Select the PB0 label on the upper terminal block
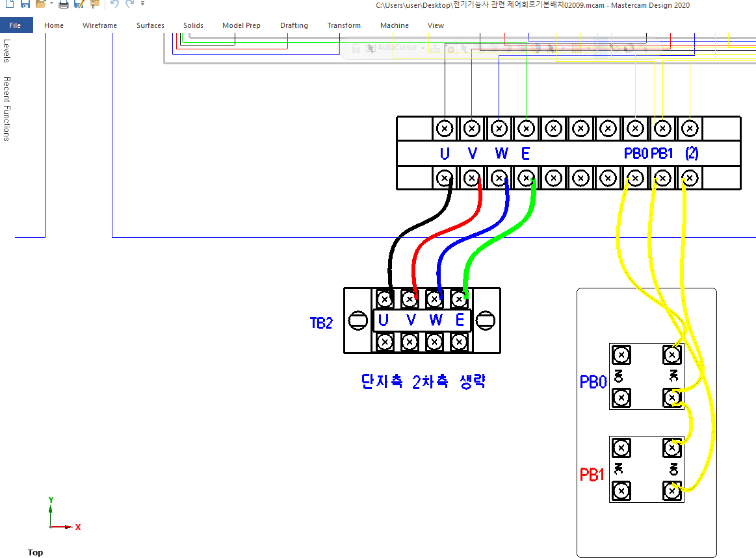Viewport: 756px width, 558px height. click(x=636, y=153)
